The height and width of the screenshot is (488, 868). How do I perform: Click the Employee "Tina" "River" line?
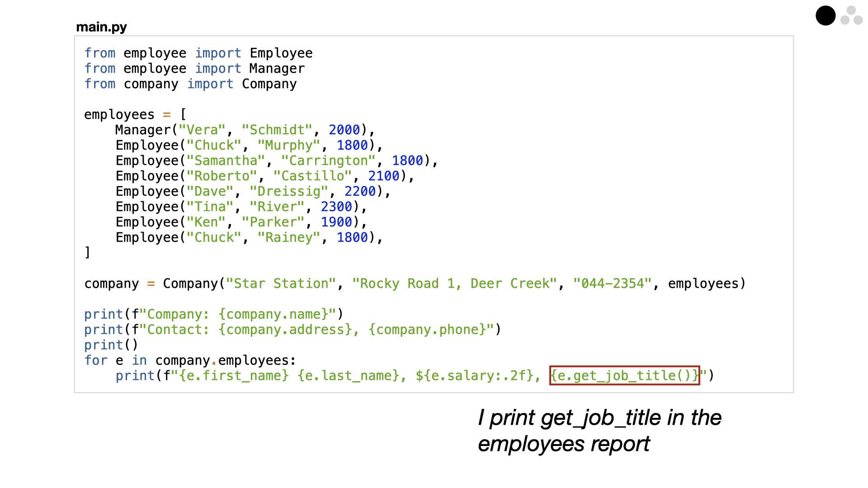(x=241, y=207)
